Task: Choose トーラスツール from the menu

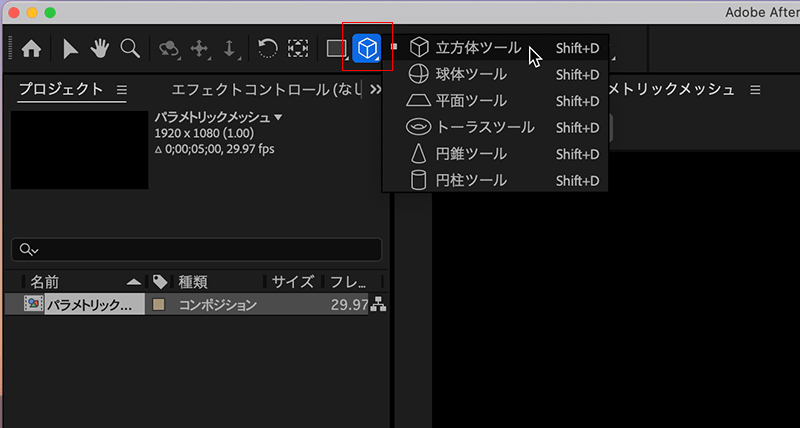Action: click(x=485, y=127)
